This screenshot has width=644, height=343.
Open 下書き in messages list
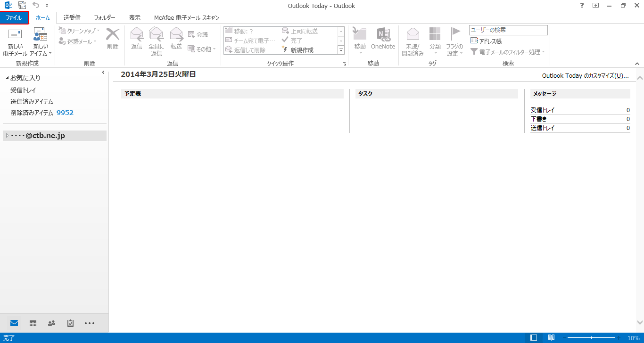tap(539, 119)
